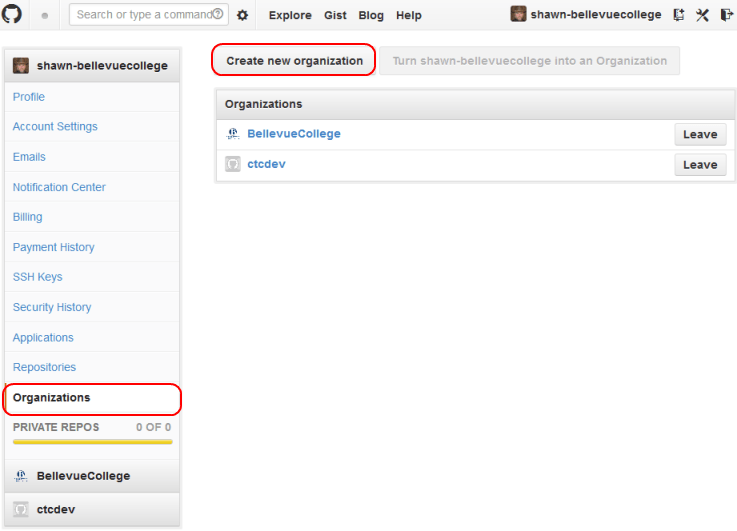Viewport: 737px width, 531px height.
Task: Click Create new organization button
Action: (294, 61)
